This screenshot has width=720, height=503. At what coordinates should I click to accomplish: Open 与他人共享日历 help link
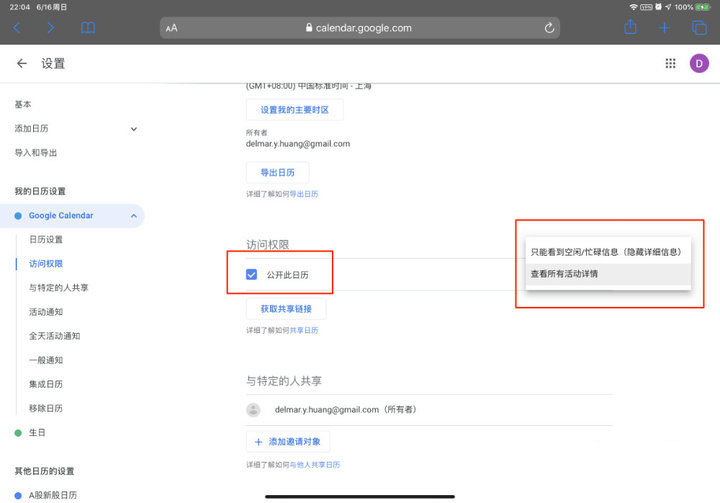315,465
